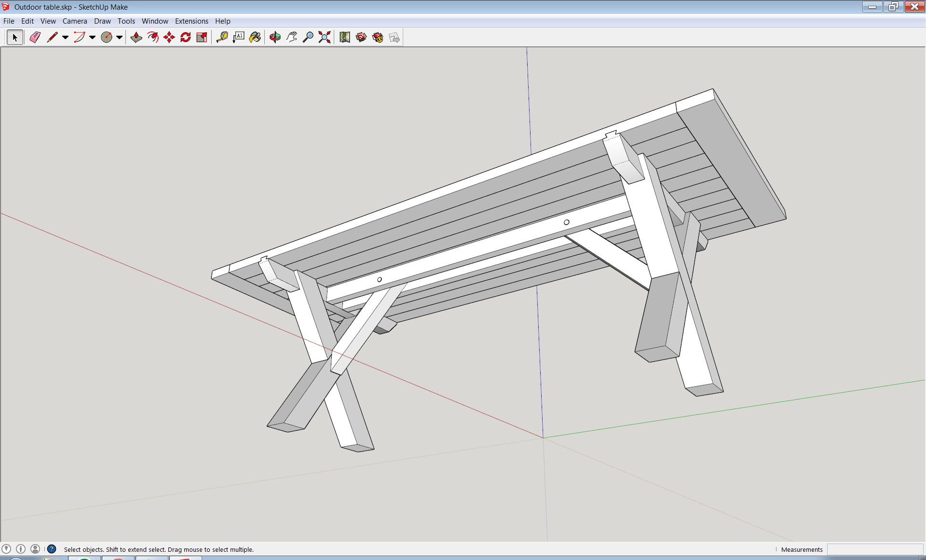Choose the Scale tool
926x560 pixels.
202,37
